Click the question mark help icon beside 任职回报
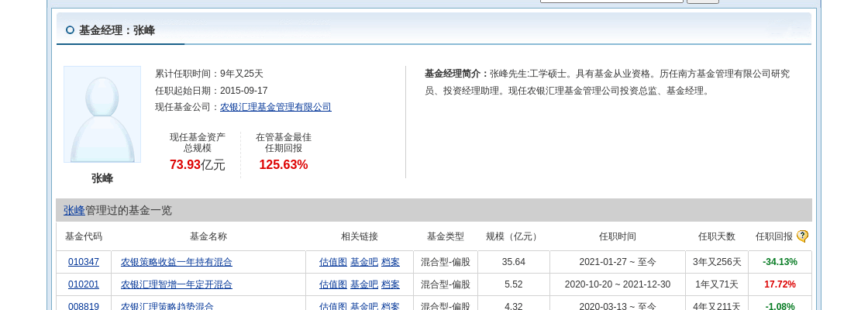The height and width of the screenshot is (310, 868). click(802, 236)
